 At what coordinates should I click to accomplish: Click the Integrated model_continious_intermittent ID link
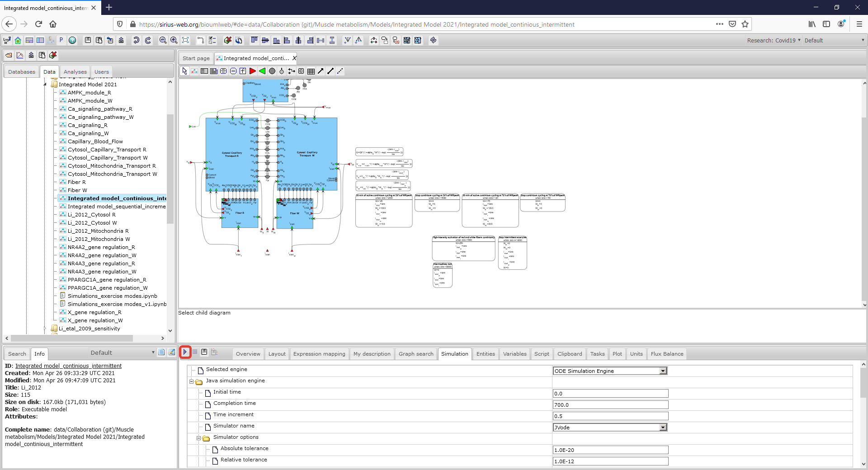pos(68,366)
